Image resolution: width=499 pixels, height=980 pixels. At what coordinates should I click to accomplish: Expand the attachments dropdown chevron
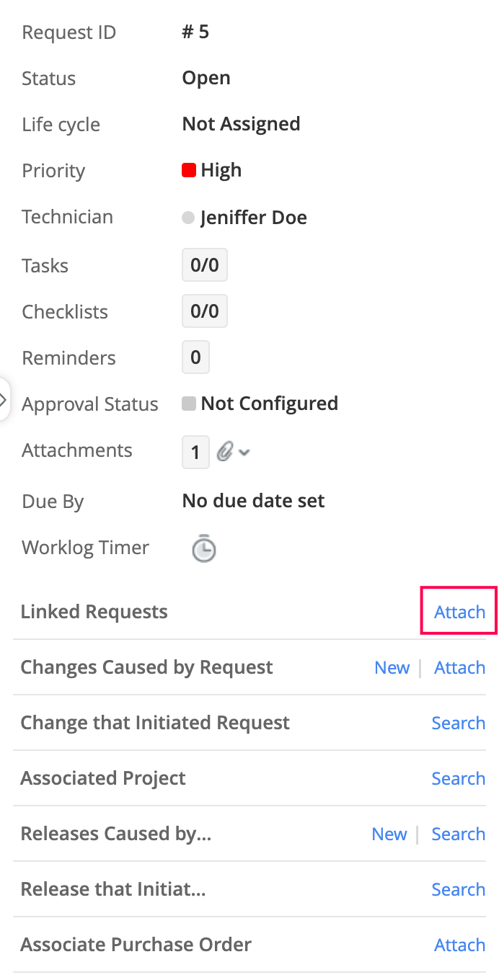244,453
